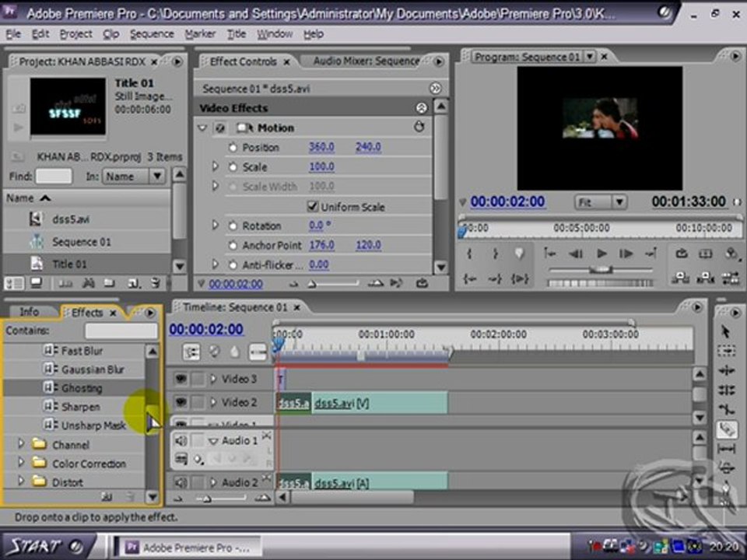Open the File menu
747x560 pixels.
[x=13, y=33]
